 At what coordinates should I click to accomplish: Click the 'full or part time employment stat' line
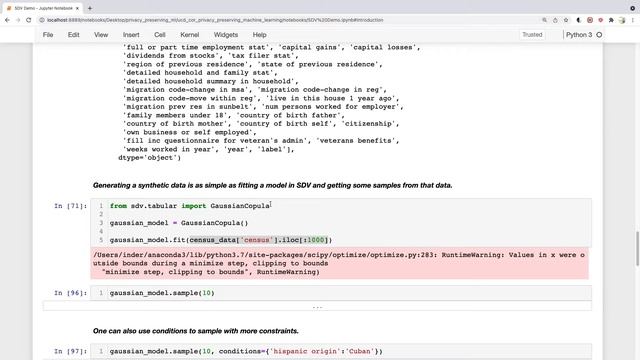click(x=271, y=47)
